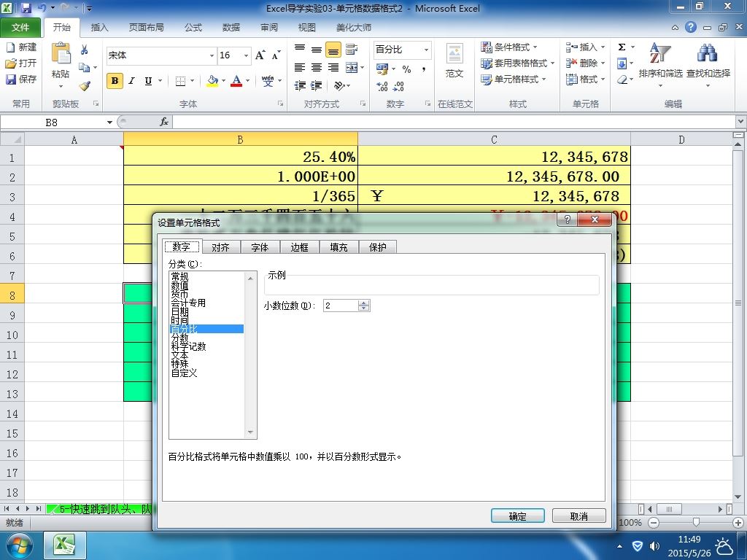Switch to the 对齐 dialog tab

pyautogui.click(x=220, y=247)
